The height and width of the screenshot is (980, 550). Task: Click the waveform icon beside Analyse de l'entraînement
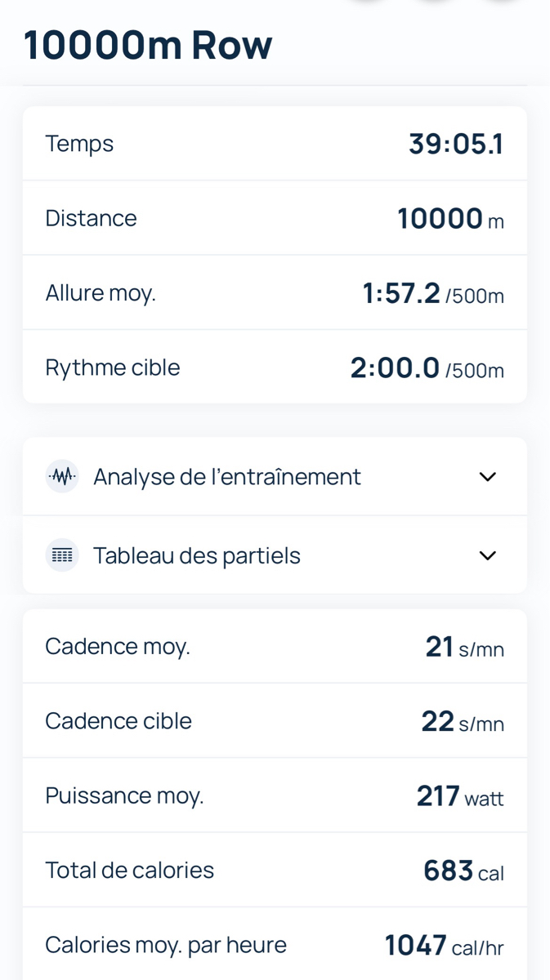pyautogui.click(x=62, y=476)
